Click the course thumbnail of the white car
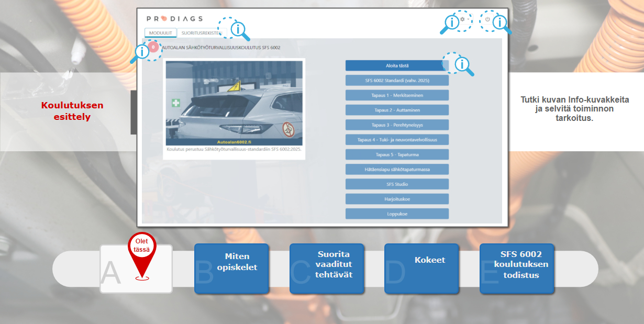Screen dimensions: 644x324 tap(234, 103)
